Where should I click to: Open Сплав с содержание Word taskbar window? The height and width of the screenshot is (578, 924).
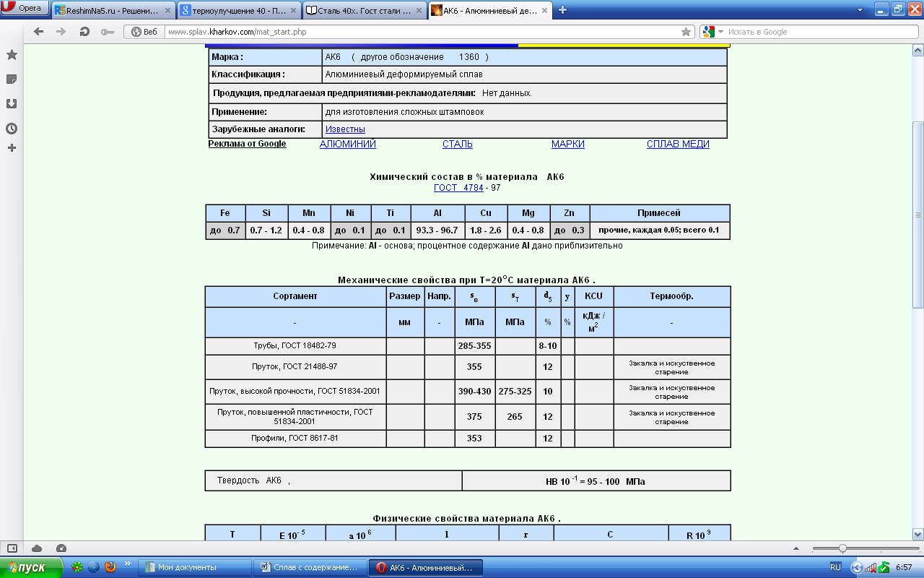pyautogui.click(x=311, y=567)
